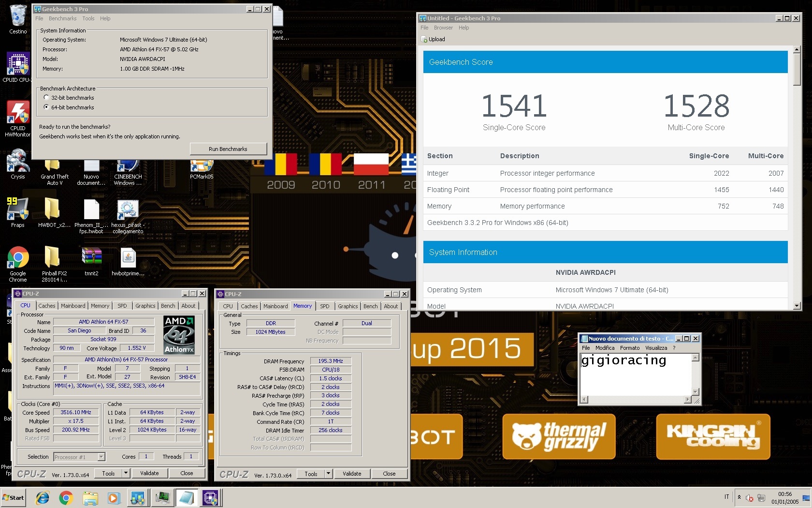The height and width of the screenshot is (508, 812).
Task: Open the Bench tab in left CPU-Z window
Action: pos(168,306)
